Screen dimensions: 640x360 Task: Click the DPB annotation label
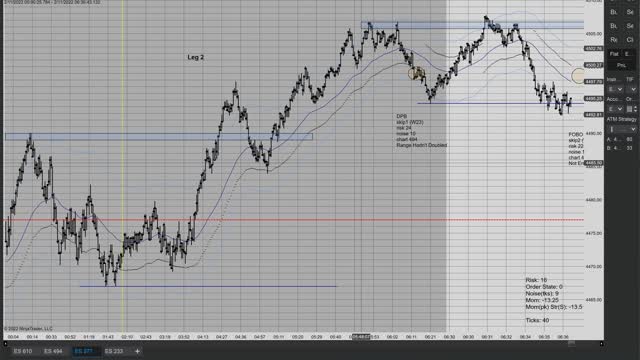click(x=402, y=116)
